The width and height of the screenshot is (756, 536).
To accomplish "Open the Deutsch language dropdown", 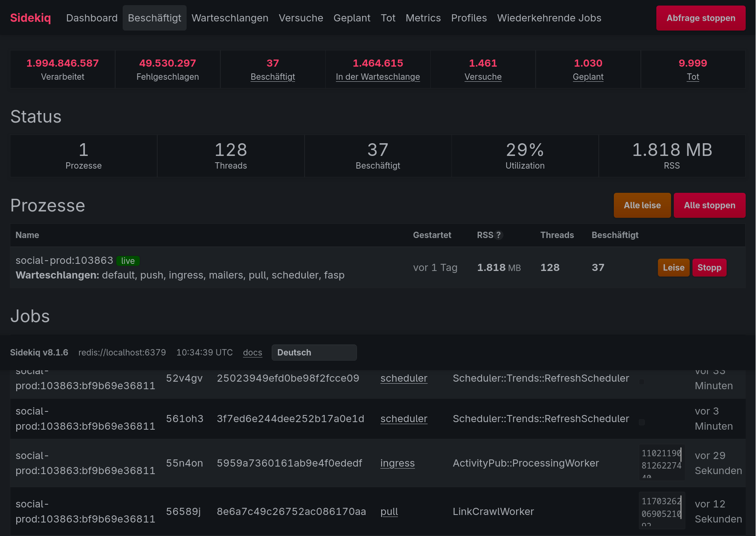I will pos(314,352).
